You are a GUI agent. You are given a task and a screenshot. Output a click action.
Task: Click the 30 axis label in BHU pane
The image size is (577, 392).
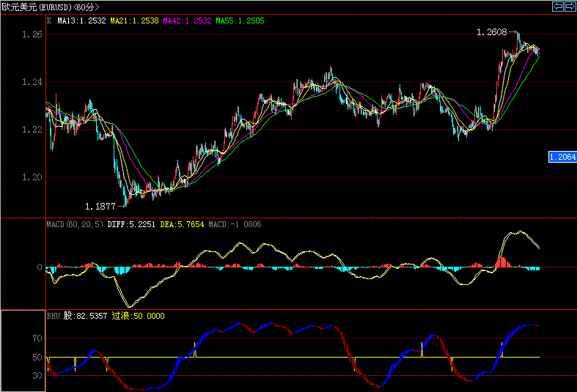pyautogui.click(x=37, y=376)
